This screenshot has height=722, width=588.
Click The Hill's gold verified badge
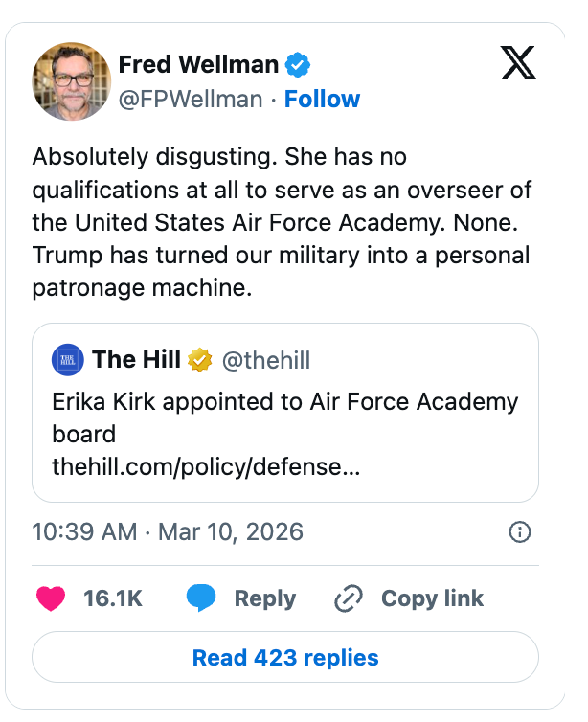point(199,360)
